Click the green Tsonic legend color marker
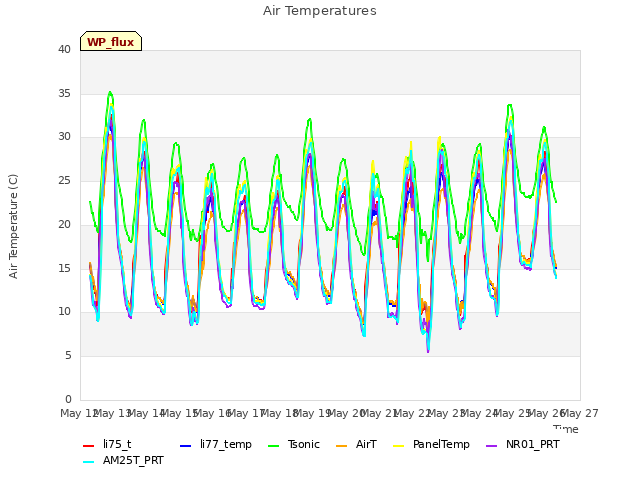 tap(274, 446)
